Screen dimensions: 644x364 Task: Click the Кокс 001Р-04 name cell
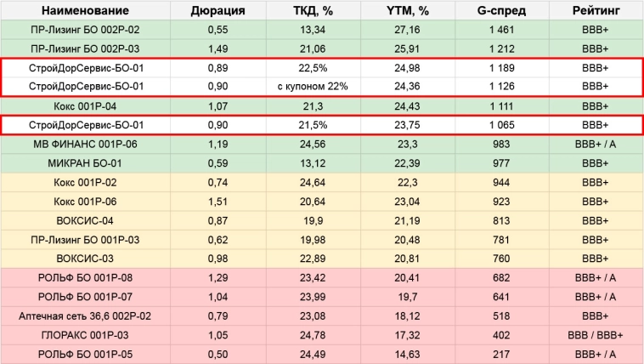(85, 105)
